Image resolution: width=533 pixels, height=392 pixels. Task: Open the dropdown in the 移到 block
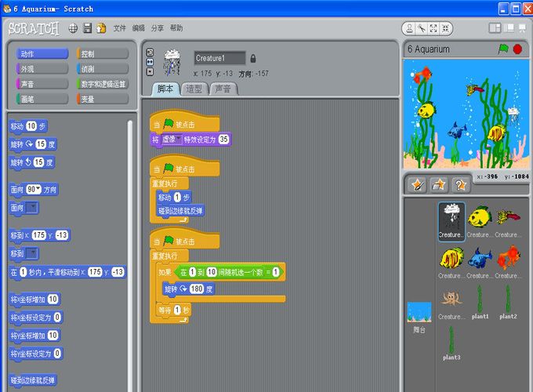click(x=32, y=253)
